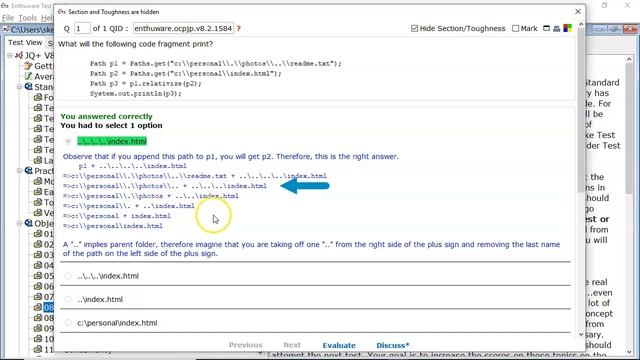Select radio for 'c:\personal\index.html' option
This screenshot has height=360, width=640.
[68, 323]
